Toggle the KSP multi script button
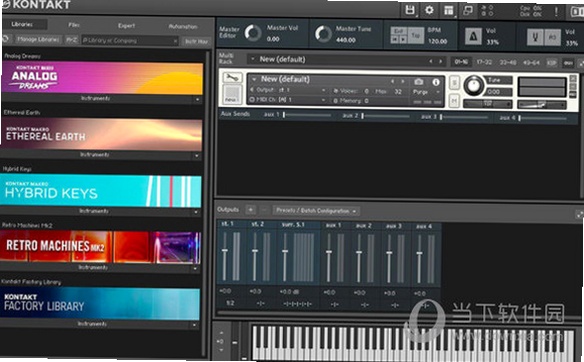This screenshot has width=584, height=362. pyautogui.click(x=552, y=63)
